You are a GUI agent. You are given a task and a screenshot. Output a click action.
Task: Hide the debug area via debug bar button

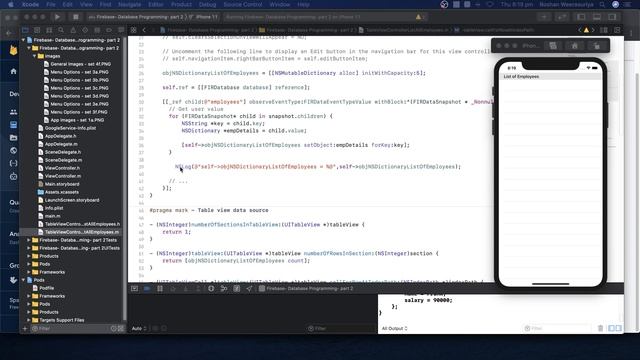[x=134, y=289]
